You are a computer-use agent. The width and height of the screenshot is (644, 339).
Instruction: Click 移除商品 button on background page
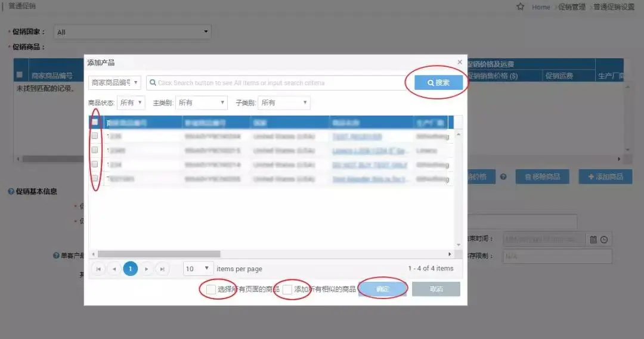click(x=542, y=177)
